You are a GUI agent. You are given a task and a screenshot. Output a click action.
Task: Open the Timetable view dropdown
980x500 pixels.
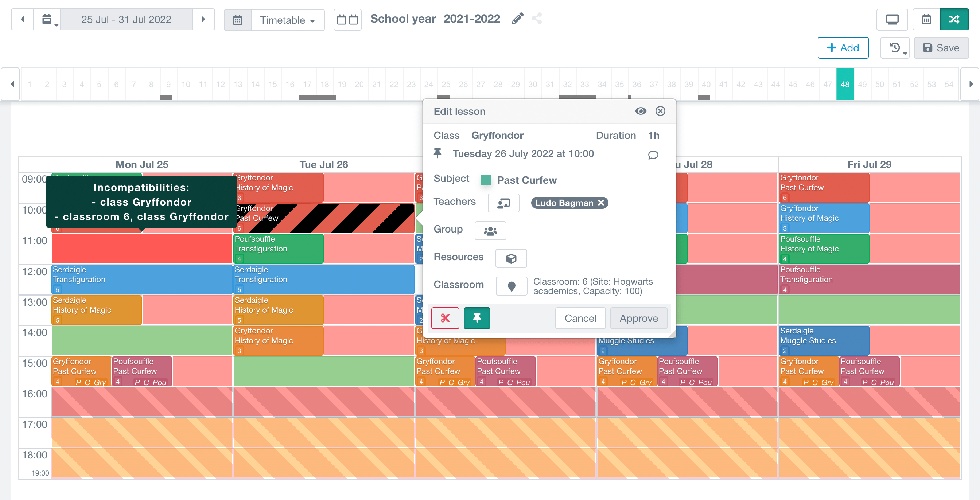(x=287, y=20)
